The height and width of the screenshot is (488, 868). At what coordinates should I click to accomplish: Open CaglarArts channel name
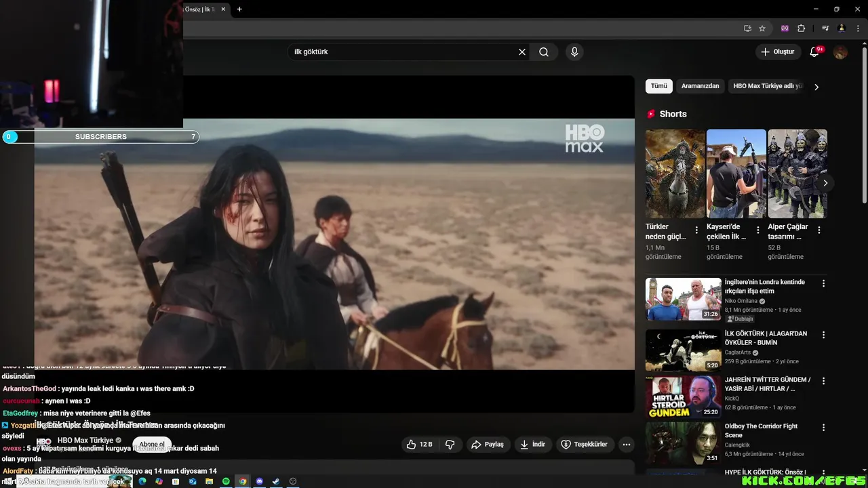point(738,352)
